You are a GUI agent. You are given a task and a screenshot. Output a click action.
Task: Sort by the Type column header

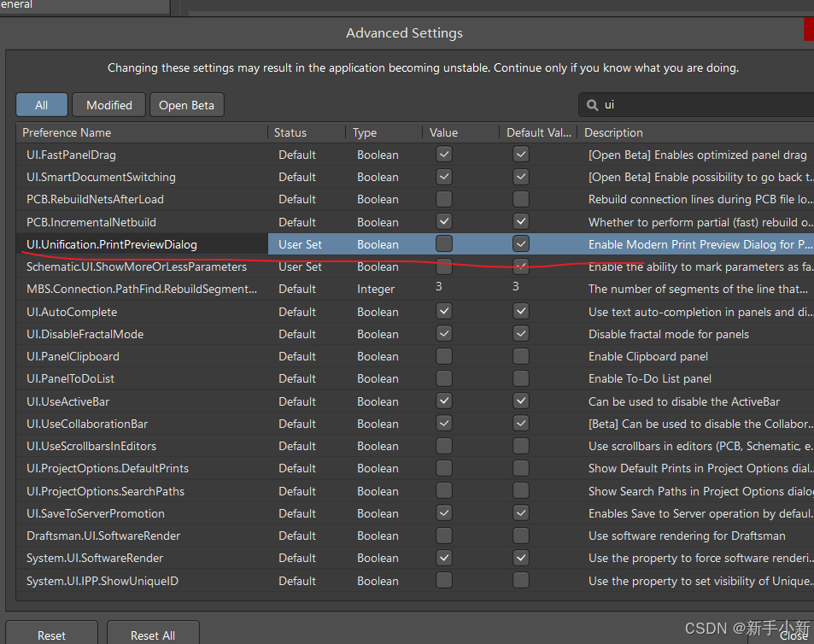click(384, 132)
